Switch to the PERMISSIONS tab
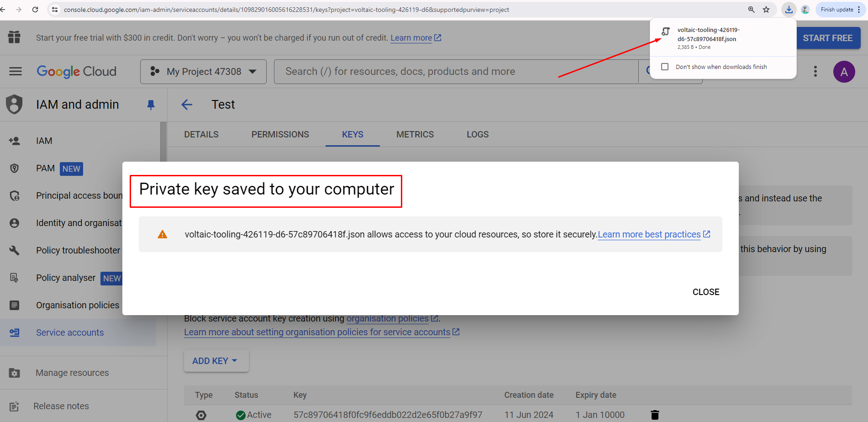Screen dimensions: 868x422 [x=280, y=134]
